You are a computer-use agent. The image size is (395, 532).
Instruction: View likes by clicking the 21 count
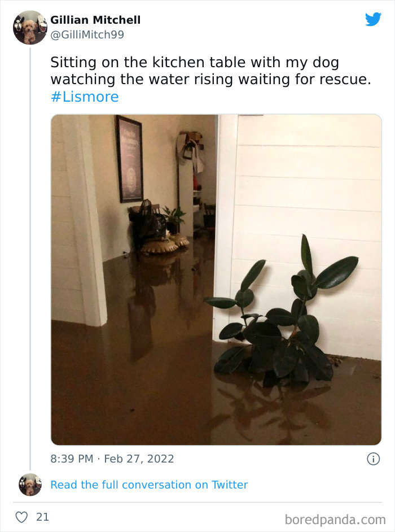pyautogui.click(x=42, y=516)
